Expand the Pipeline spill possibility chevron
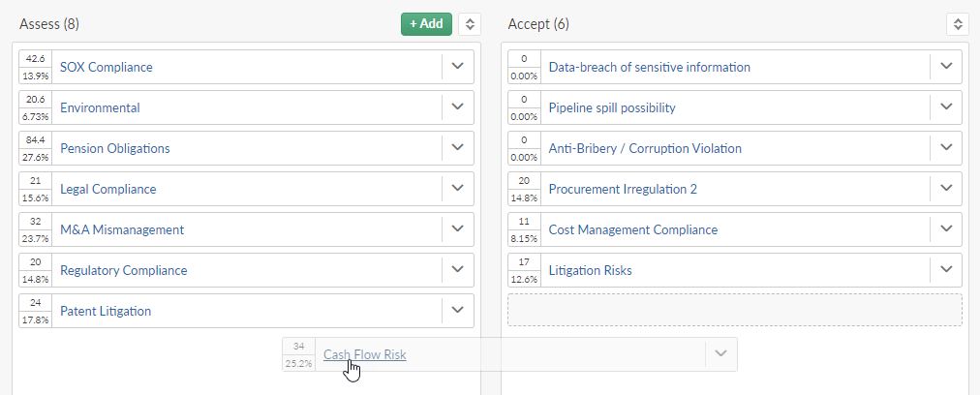 (x=946, y=106)
